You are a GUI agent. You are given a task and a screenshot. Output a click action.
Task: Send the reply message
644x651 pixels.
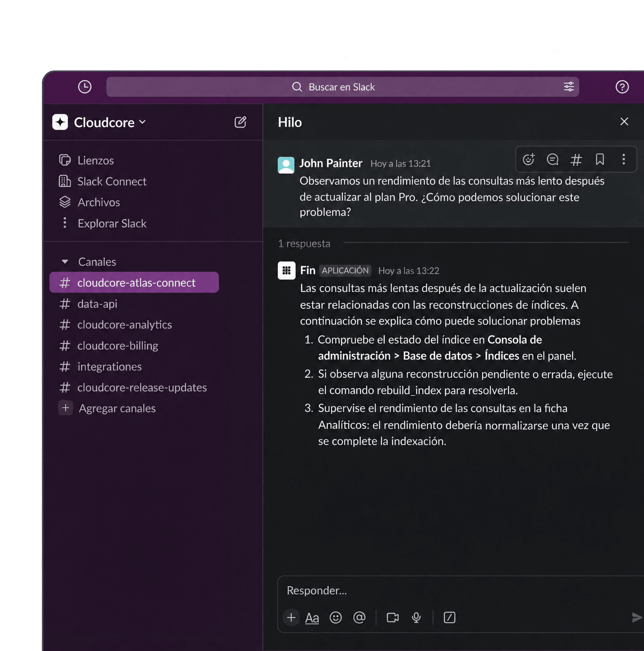coord(637,617)
